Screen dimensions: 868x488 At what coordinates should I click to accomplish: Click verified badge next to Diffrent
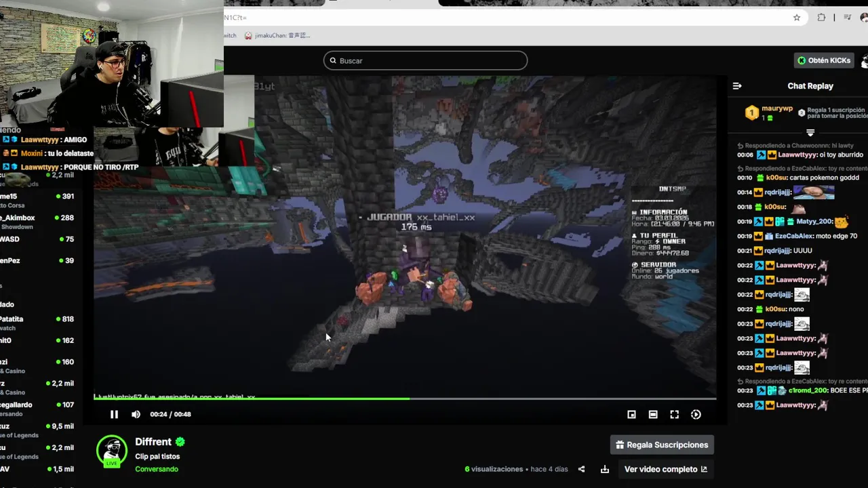(180, 441)
